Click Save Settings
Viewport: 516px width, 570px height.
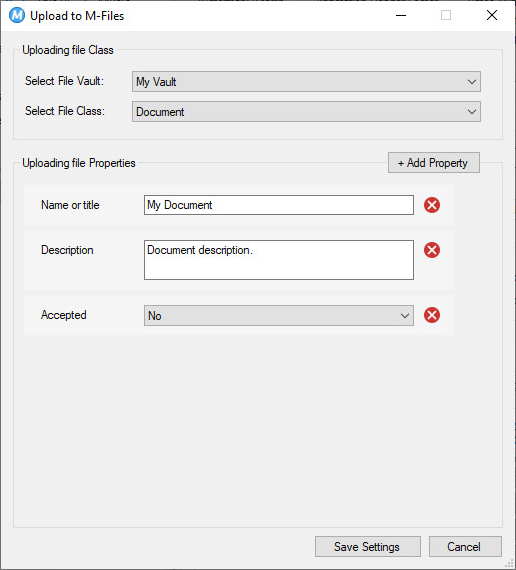tap(368, 547)
